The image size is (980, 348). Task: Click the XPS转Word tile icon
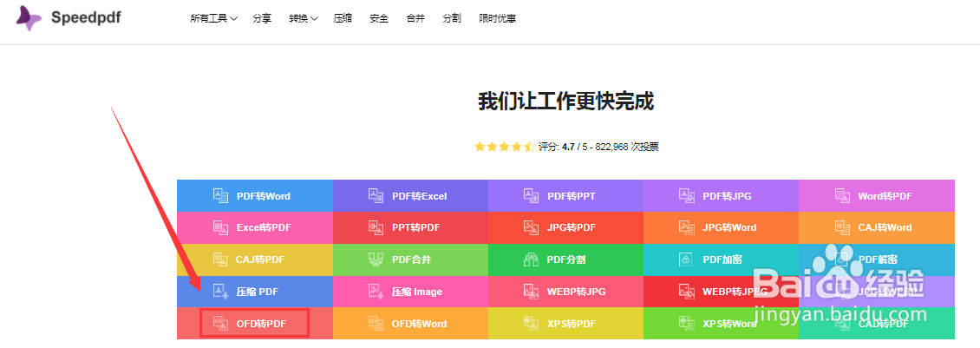point(687,323)
